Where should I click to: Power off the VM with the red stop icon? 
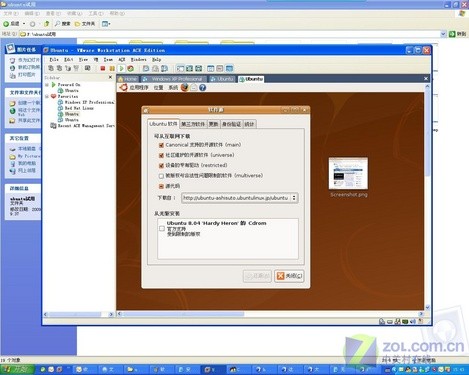pos(103,68)
